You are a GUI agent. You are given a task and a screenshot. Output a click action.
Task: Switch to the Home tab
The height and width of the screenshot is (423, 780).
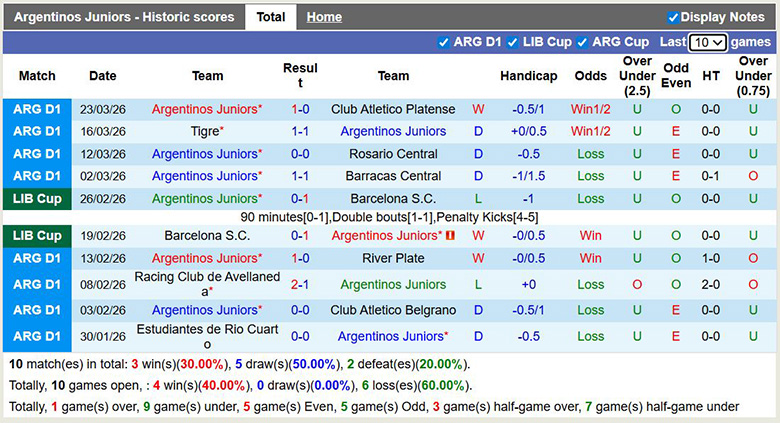(x=324, y=17)
